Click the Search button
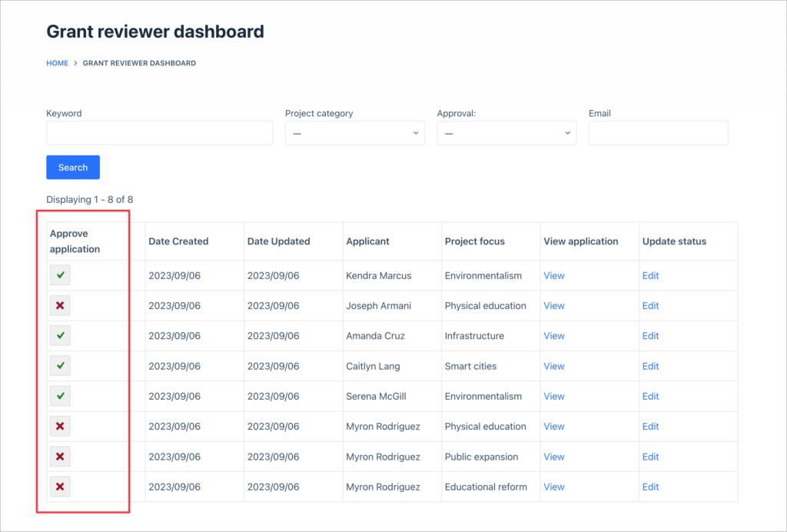 coord(73,167)
